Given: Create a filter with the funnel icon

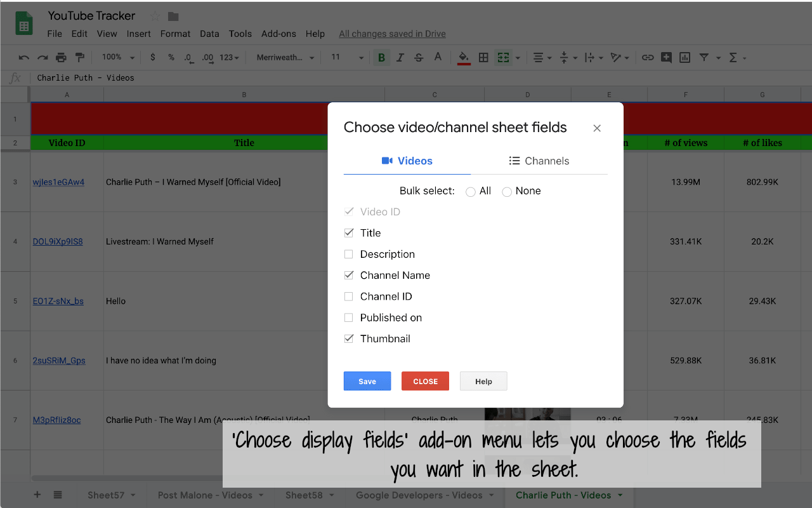Looking at the screenshot, I should tap(704, 58).
